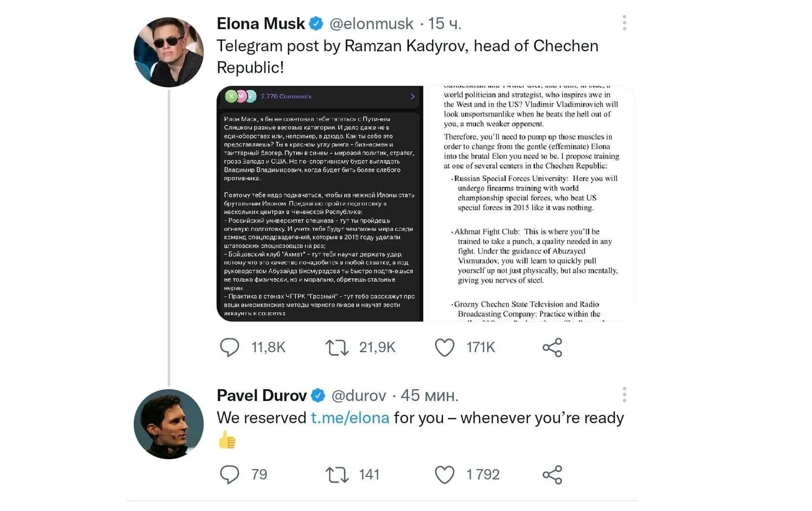Screen dimensions: 812x511
Task: Share Pavel Durov's tweet
Action: point(552,474)
